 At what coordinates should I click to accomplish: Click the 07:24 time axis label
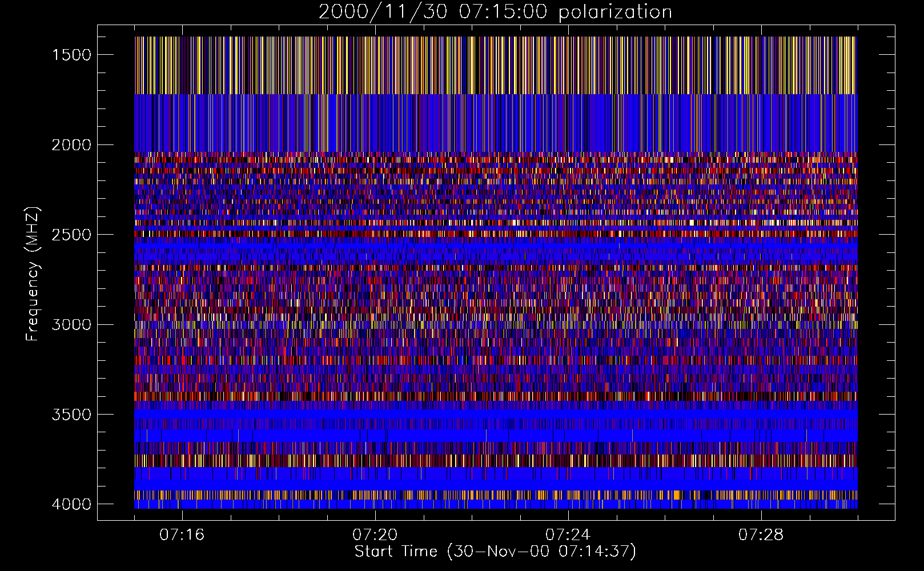pos(568,535)
